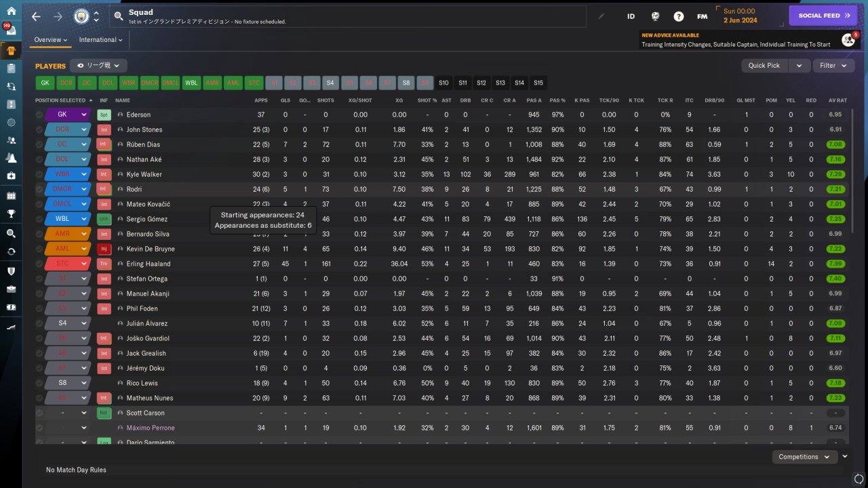Open Julián Álvarez's S4 position dropdown
Screen dimensions: 868x488
tap(68, 323)
